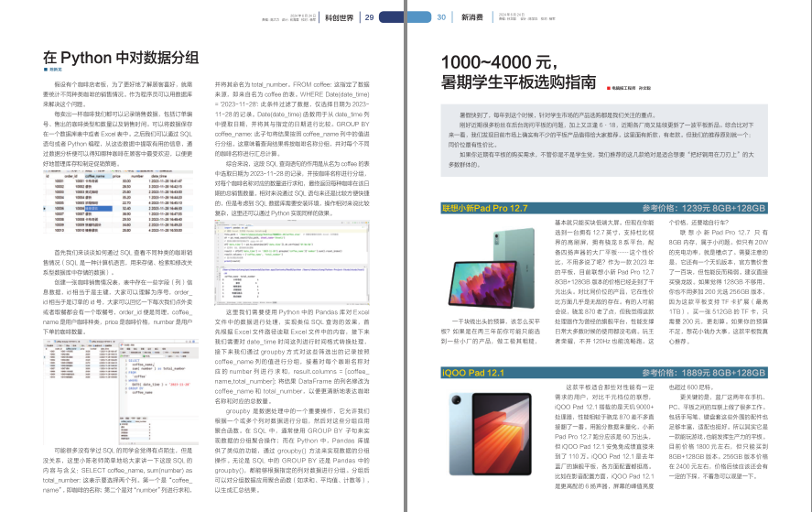Click the iQOO Pad 12.1 section heading
Viewport: 812px width, 512px height.
coord(472,373)
